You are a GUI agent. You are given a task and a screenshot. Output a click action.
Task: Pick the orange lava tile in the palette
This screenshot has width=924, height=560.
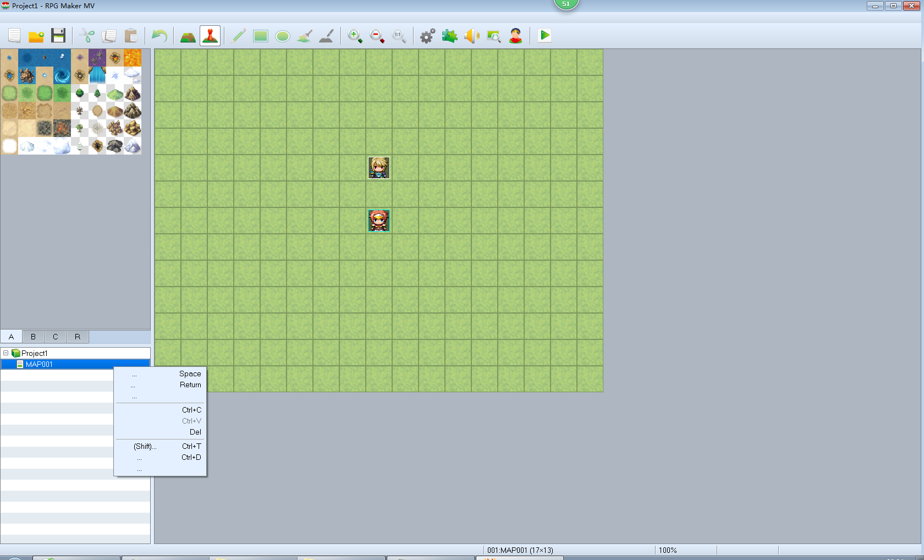pyautogui.click(x=133, y=58)
